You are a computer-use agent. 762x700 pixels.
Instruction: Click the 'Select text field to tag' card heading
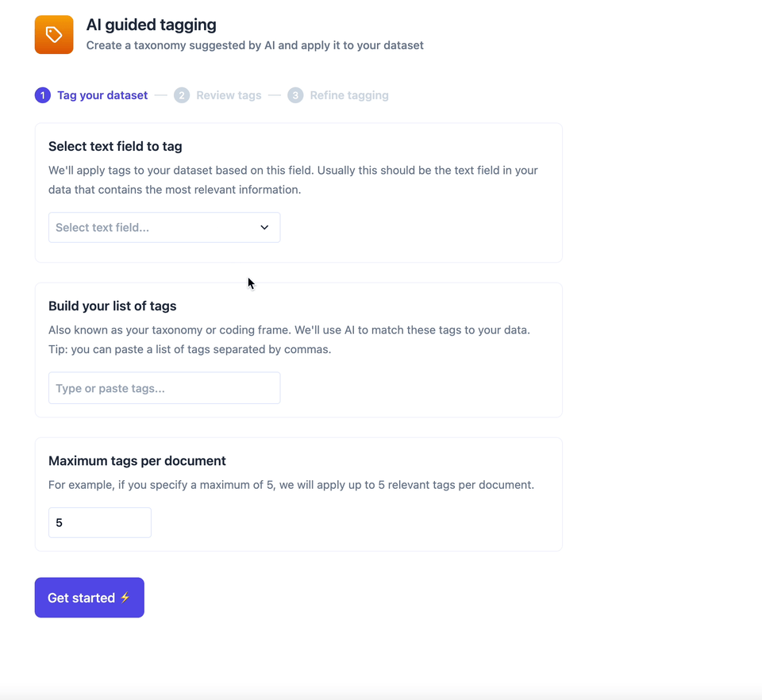click(114, 146)
